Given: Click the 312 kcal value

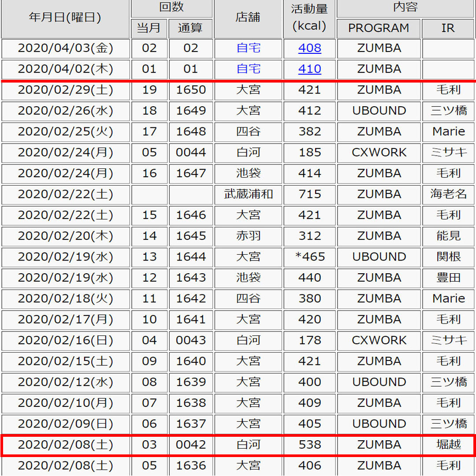Looking at the screenshot, I should [309, 236].
